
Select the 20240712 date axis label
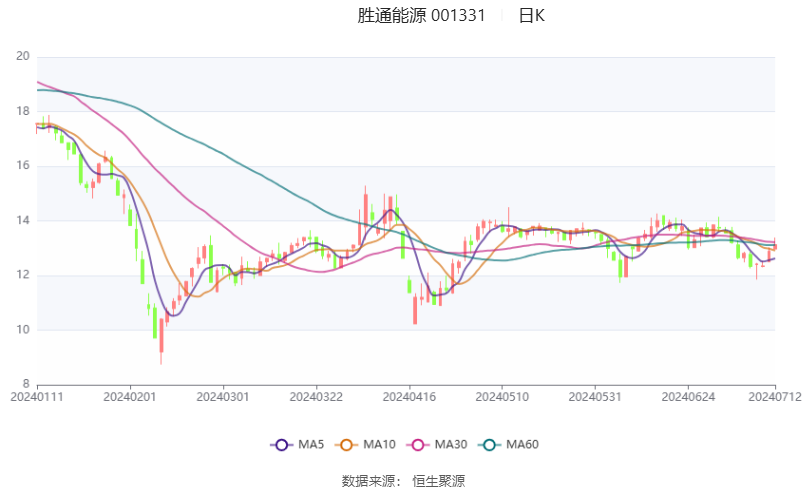[775, 397]
